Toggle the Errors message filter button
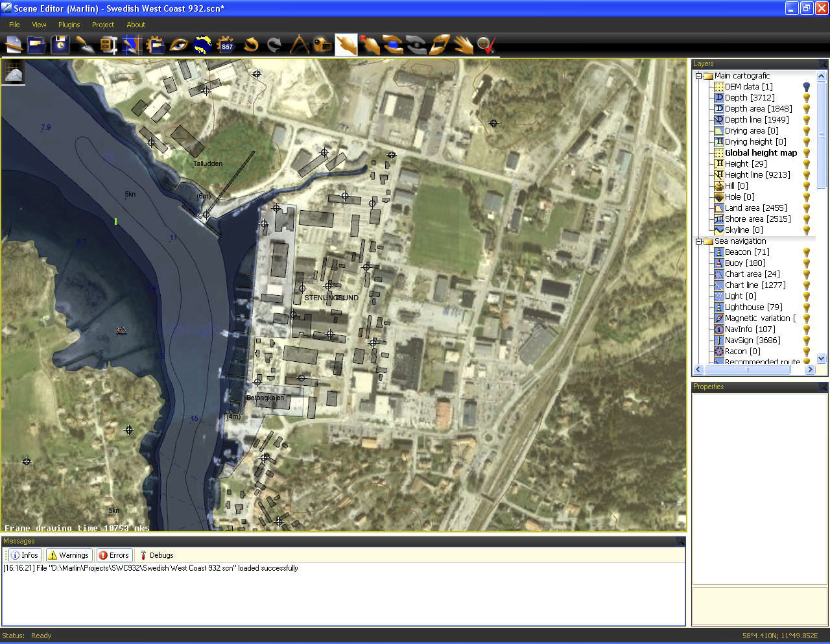 [114, 555]
